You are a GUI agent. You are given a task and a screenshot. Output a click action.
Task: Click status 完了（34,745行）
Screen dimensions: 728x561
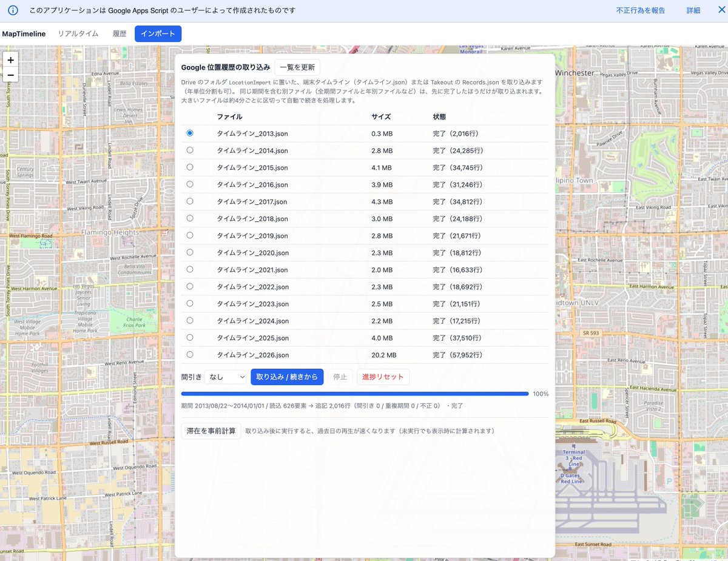click(458, 167)
